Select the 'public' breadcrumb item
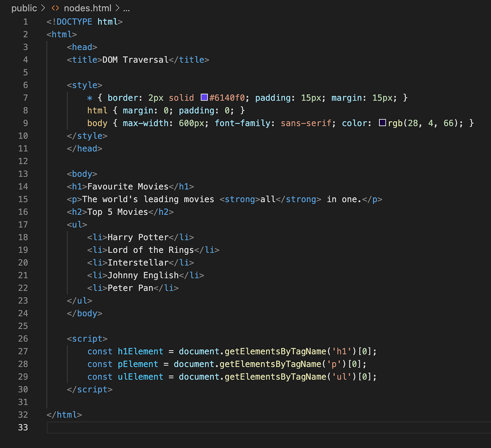The image size is (491, 448). point(24,8)
